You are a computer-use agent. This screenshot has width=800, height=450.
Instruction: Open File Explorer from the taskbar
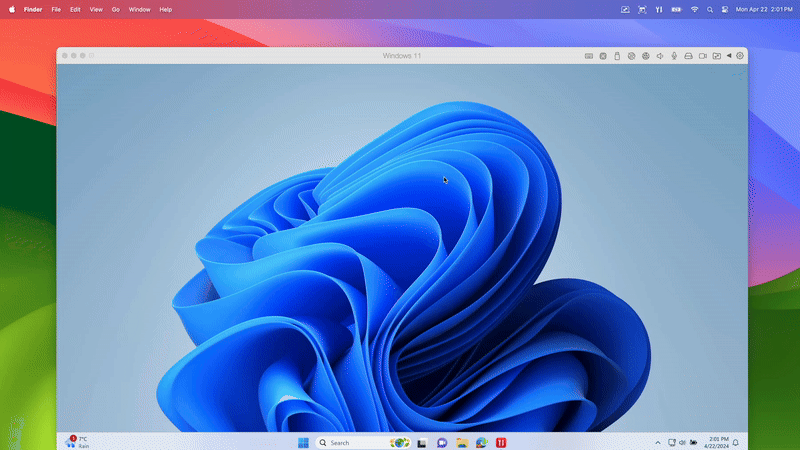point(462,442)
